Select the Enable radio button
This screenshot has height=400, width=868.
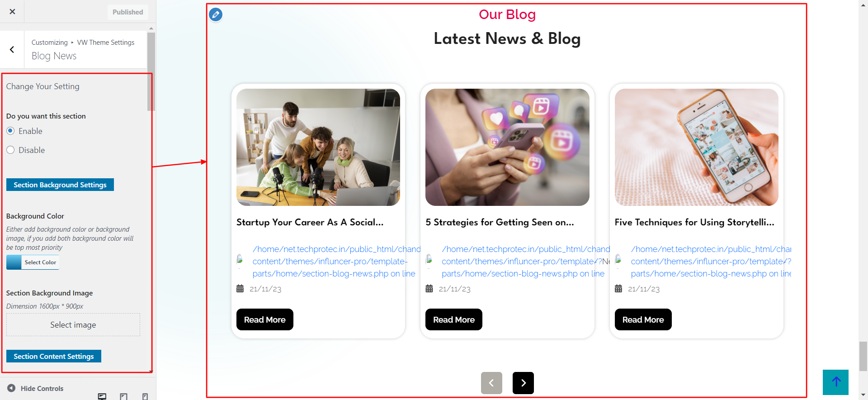click(10, 131)
